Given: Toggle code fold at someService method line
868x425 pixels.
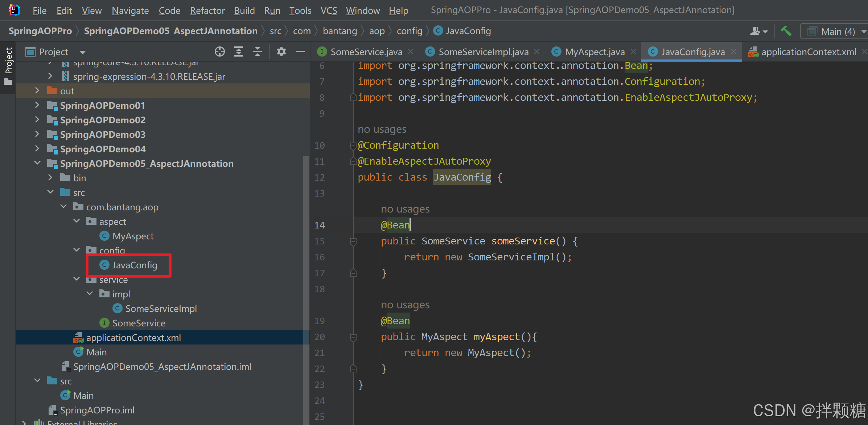Looking at the screenshot, I should [x=353, y=241].
